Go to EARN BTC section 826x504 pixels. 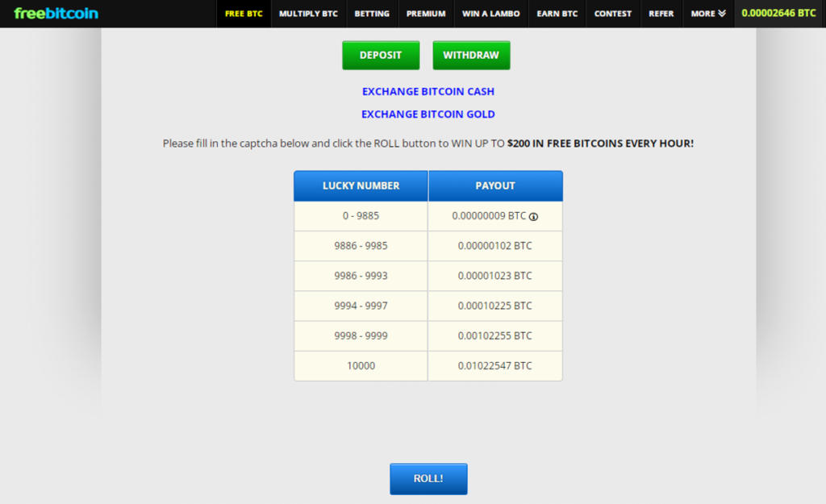[x=557, y=14]
